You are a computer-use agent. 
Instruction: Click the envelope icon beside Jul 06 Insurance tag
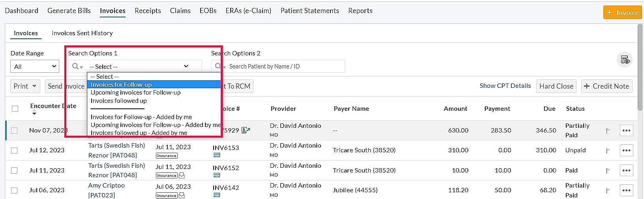[x=182, y=195]
